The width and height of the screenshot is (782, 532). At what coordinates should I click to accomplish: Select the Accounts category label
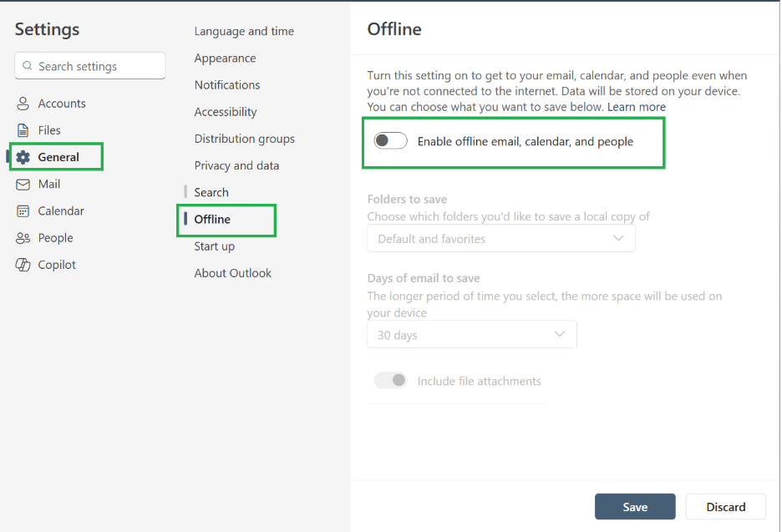pos(62,104)
